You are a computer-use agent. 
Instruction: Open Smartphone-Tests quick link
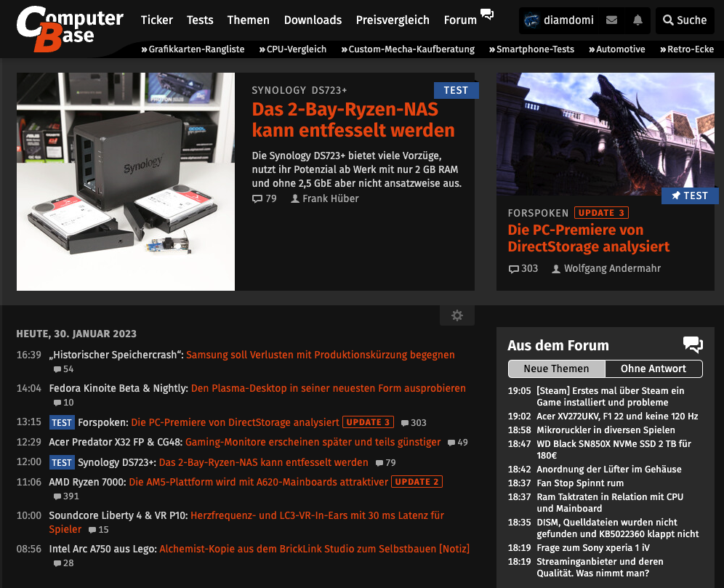tap(531, 49)
